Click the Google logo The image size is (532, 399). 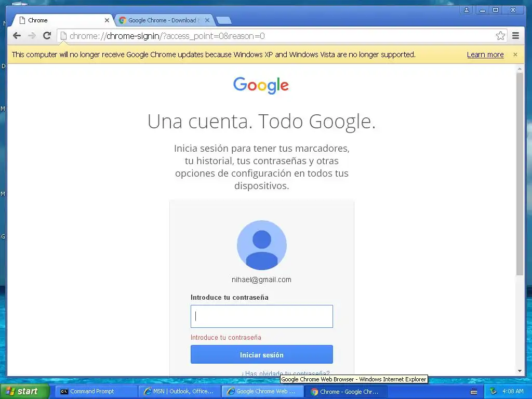(261, 85)
